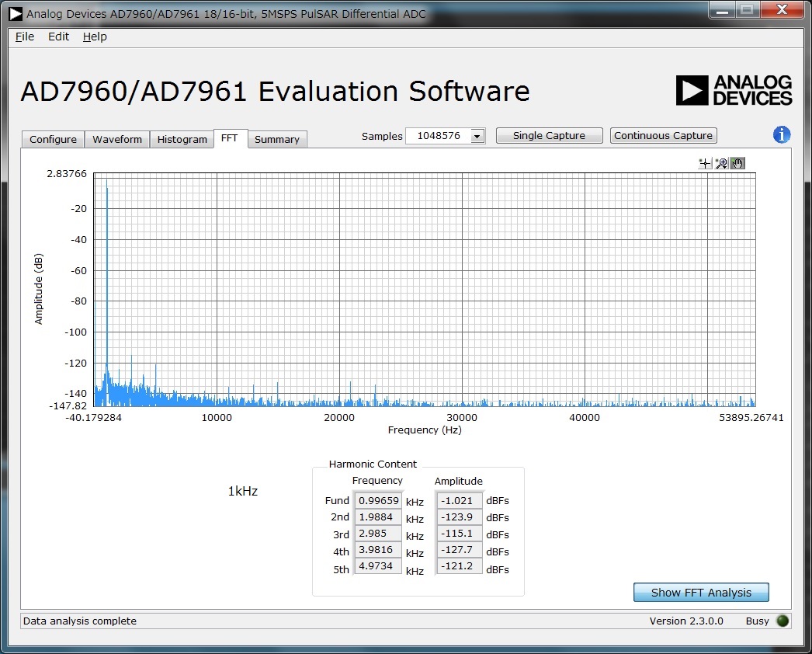Viewport: 812px width, 654px height.
Task: Start Continuous Capture
Action: pos(664,136)
